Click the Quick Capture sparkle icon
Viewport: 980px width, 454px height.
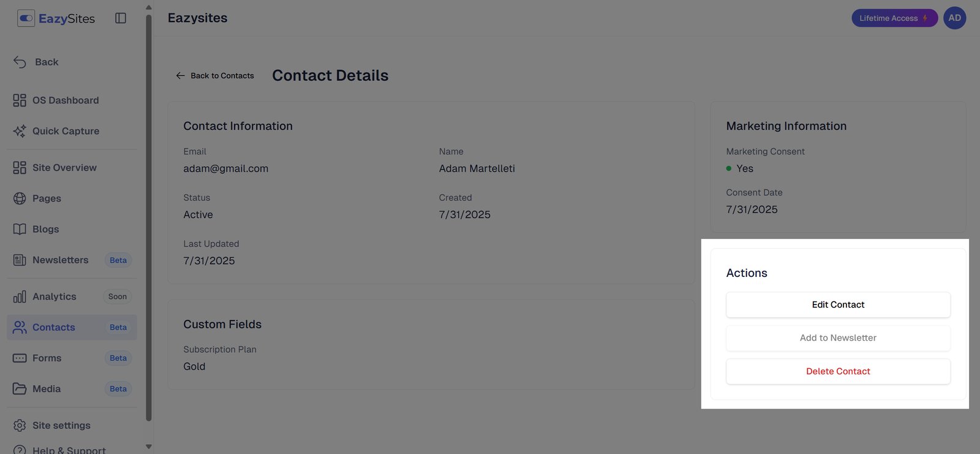pos(20,131)
